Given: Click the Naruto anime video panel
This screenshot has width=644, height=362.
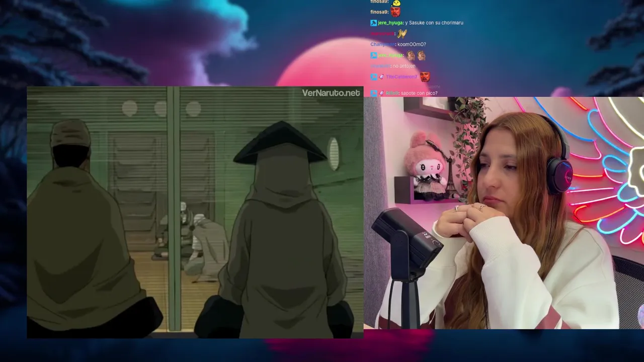Looking at the screenshot, I should [195, 212].
